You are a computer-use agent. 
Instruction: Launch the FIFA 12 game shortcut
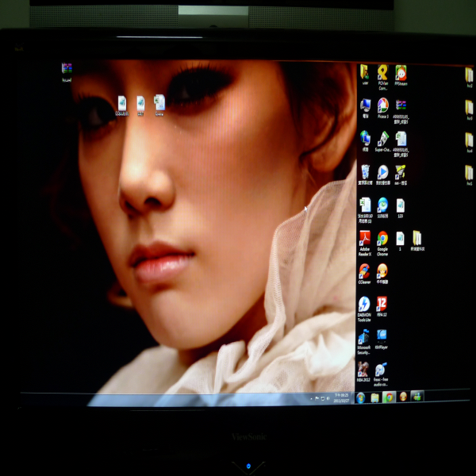[382, 306]
